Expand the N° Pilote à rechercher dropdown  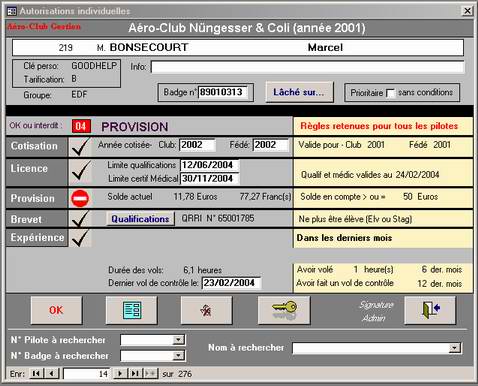(179, 340)
